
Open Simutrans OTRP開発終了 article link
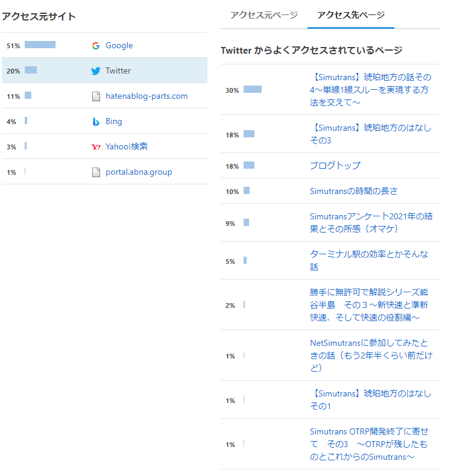tap(369, 444)
